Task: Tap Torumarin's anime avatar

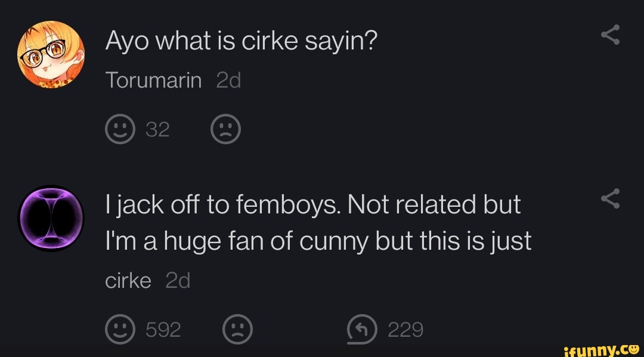Action: [51, 54]
